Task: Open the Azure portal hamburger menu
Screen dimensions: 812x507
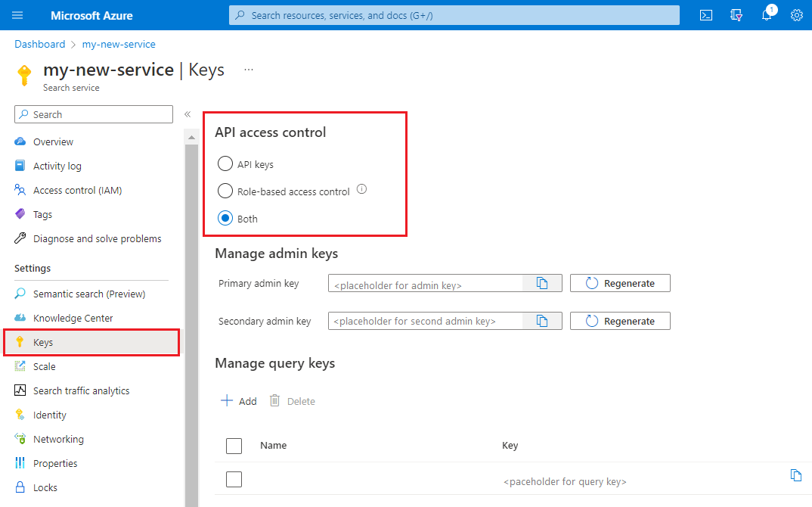Action: [18, 15]
